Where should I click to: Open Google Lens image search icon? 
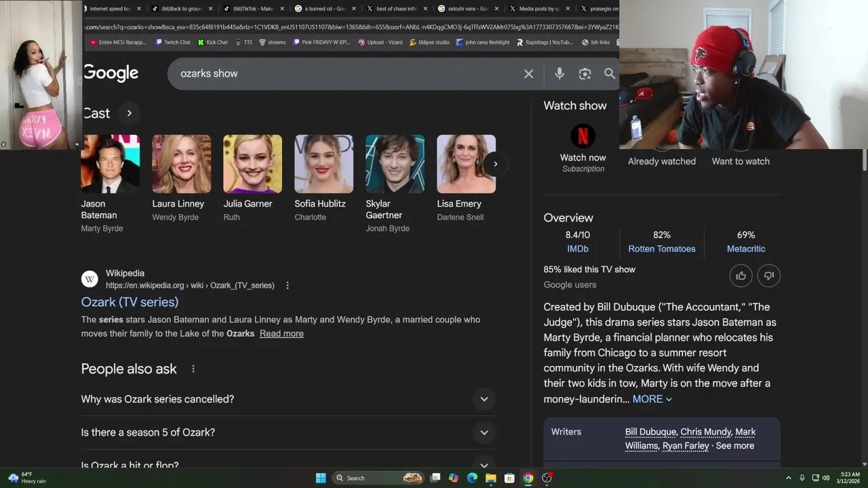click(x=585, y=74)
